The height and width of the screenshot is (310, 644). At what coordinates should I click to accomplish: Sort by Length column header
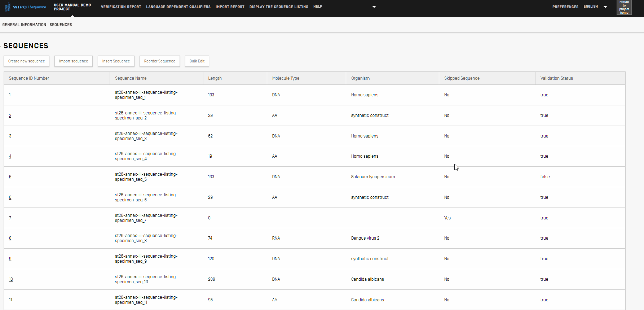click(x=215, y=78)
